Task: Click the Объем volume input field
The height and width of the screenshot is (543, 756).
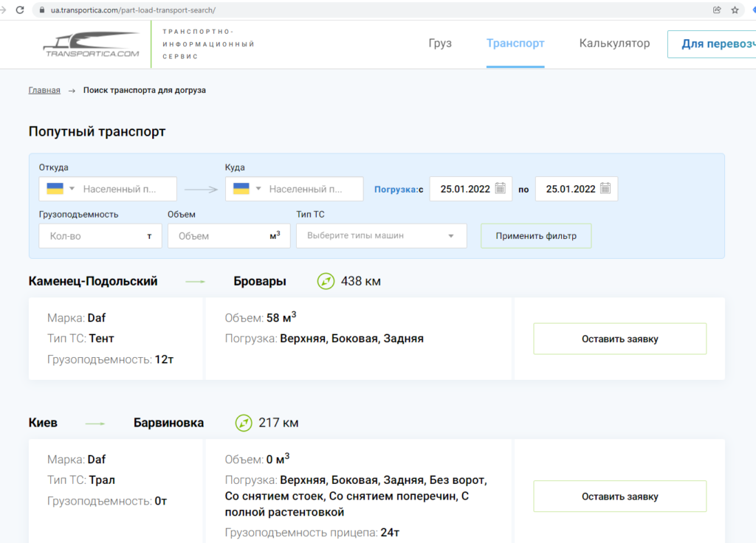Action: tap(229, 235)
